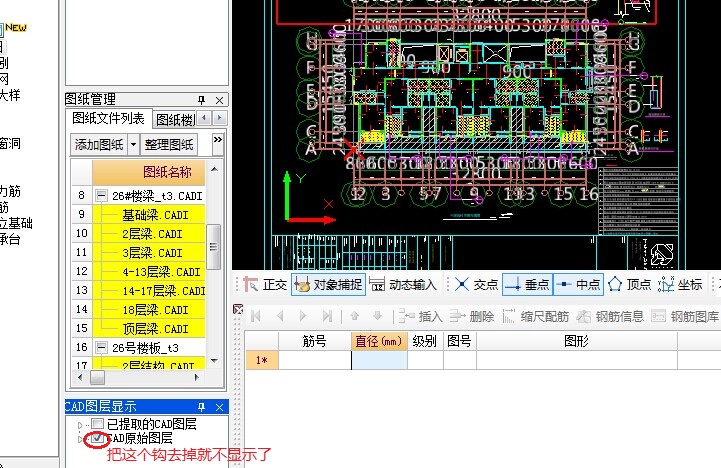Select 14-17层梁.CADI drawing
Screen dimensions: 721x468
tap(149, 291)
